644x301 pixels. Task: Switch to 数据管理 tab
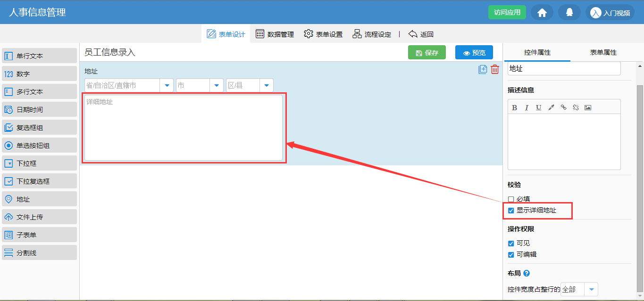275,34
